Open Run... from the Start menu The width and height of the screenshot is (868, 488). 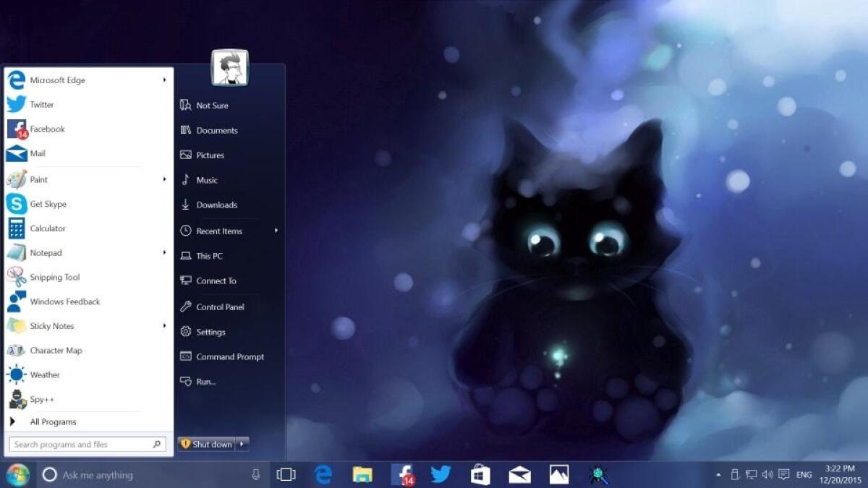click(206, 381)
